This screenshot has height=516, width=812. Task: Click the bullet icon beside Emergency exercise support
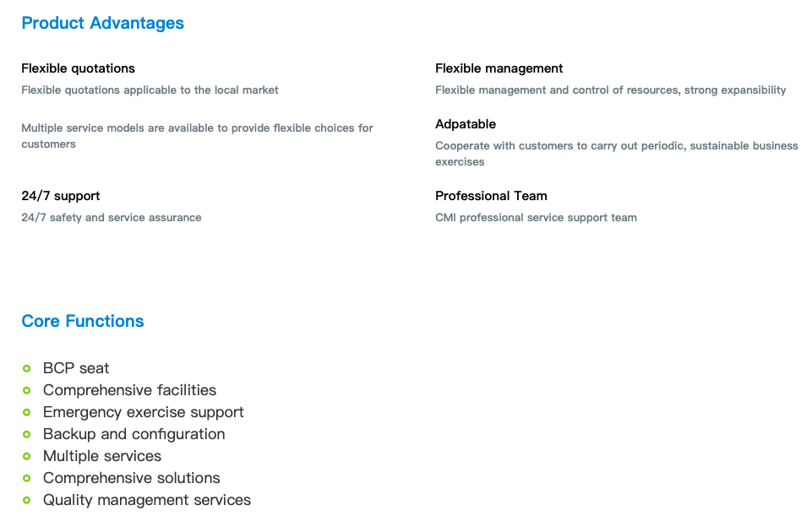pyautogui.click(x=27, y=412)
